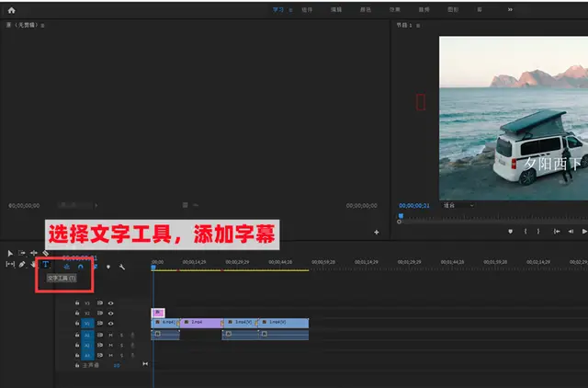Open the 学习 workspace menu icon

point(290,10)
